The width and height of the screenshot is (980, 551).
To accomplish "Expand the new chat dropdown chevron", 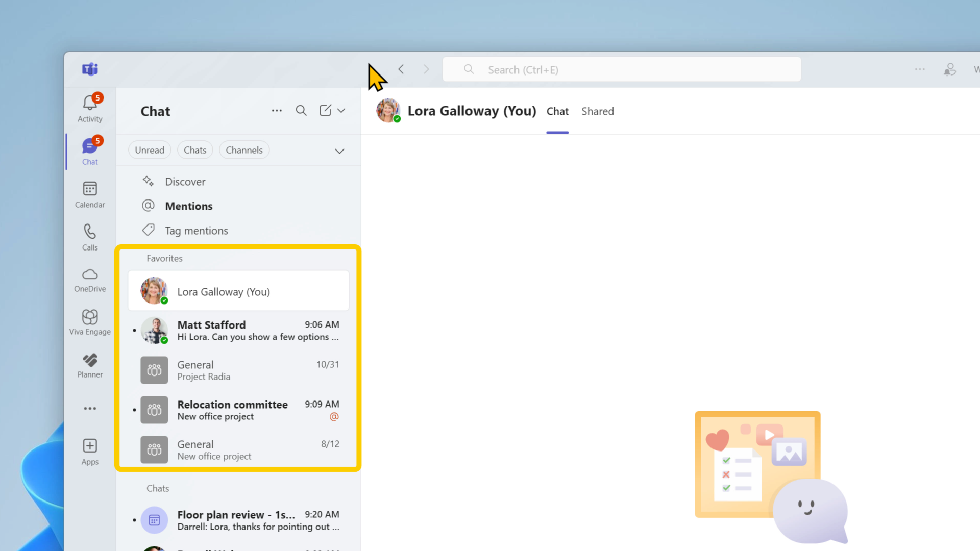I will coord(341,110).
